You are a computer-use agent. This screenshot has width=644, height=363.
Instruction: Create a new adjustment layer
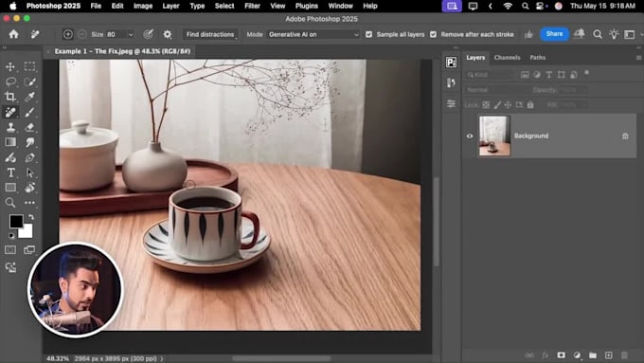[x=577, y=355]
